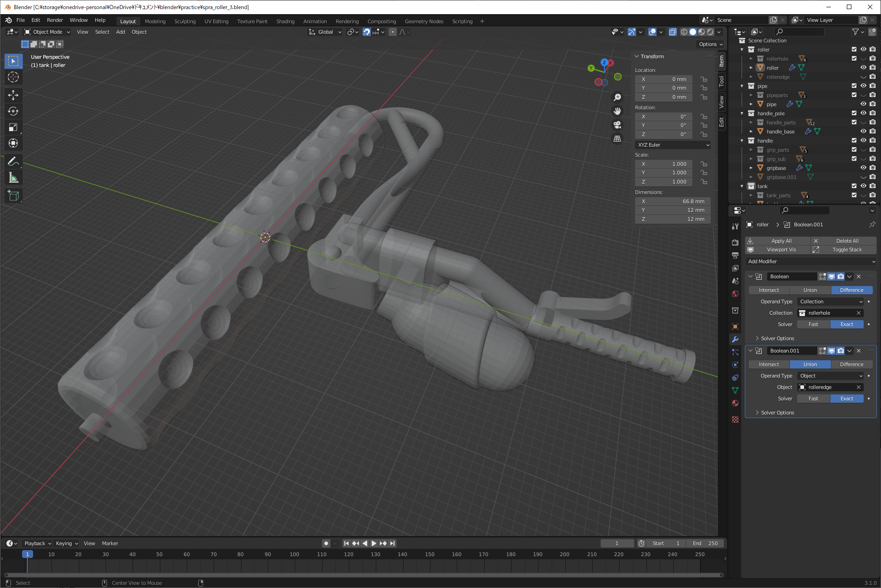Switch to Physics Properties tab
Screen dimensions: 881x588
point(735,364)
